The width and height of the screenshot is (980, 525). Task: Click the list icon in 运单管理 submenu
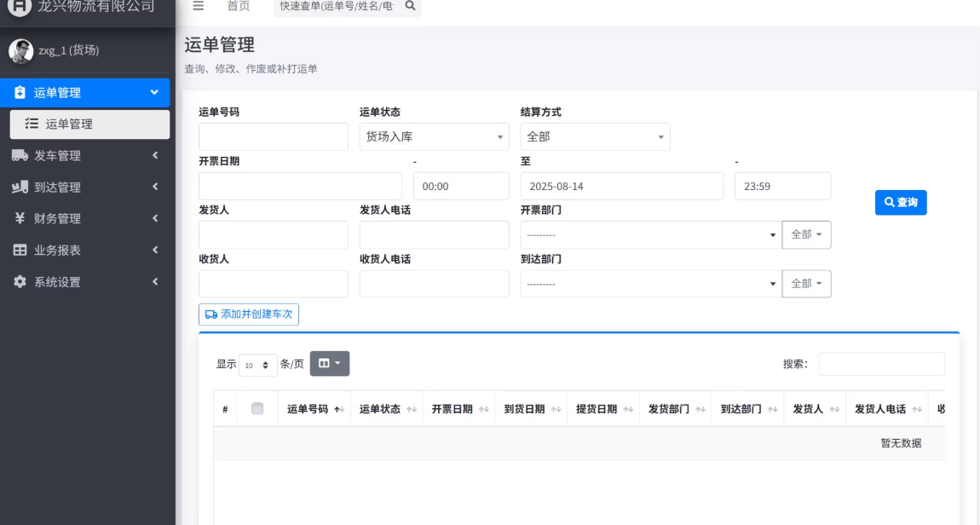pyautogui.click(x=32, y=124)
